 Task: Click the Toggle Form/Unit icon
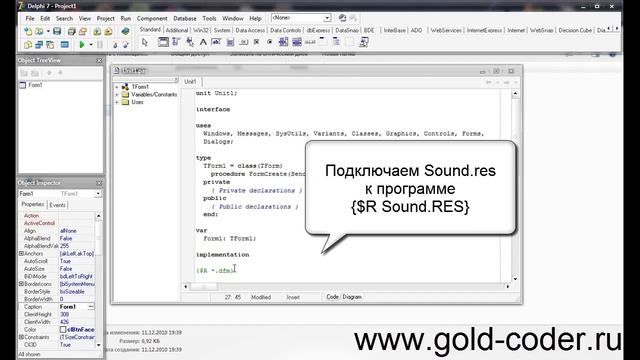coord(50,44)
